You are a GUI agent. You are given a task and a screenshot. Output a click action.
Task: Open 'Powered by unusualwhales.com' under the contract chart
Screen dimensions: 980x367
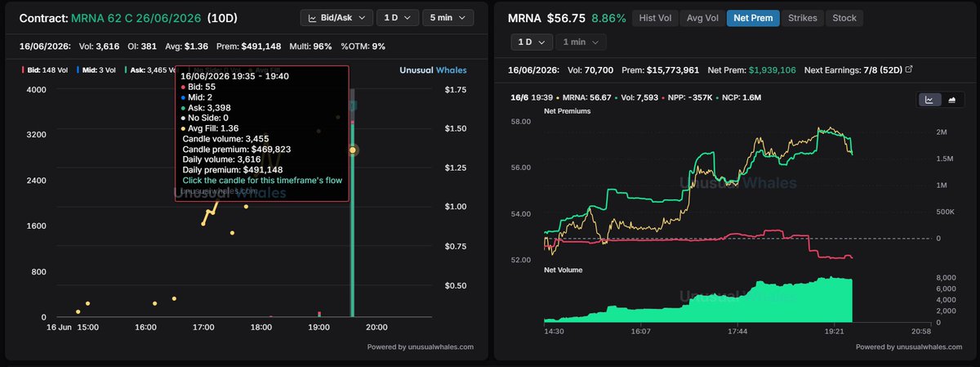coord(420,347)
